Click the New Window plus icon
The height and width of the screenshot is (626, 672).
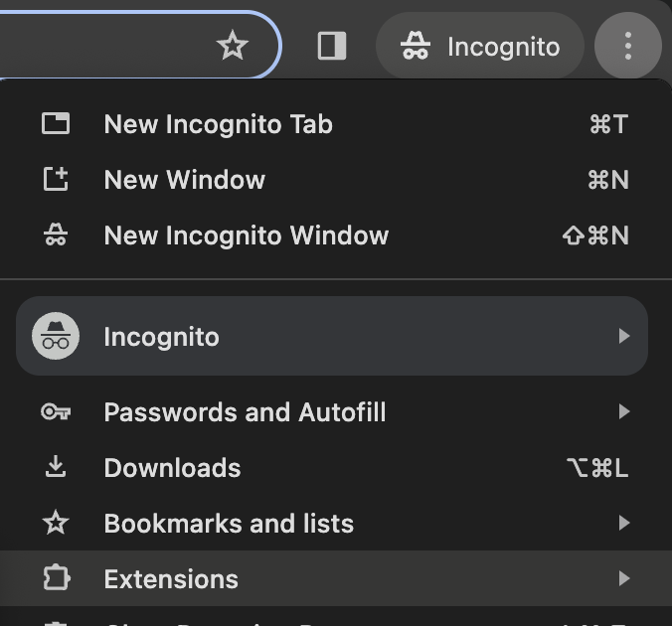coord(56,180)
